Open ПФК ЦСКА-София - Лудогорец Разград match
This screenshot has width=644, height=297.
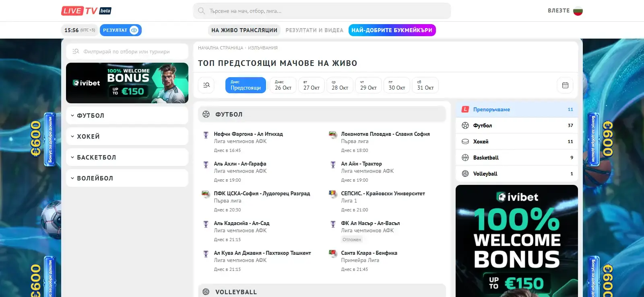coord(262,194)
